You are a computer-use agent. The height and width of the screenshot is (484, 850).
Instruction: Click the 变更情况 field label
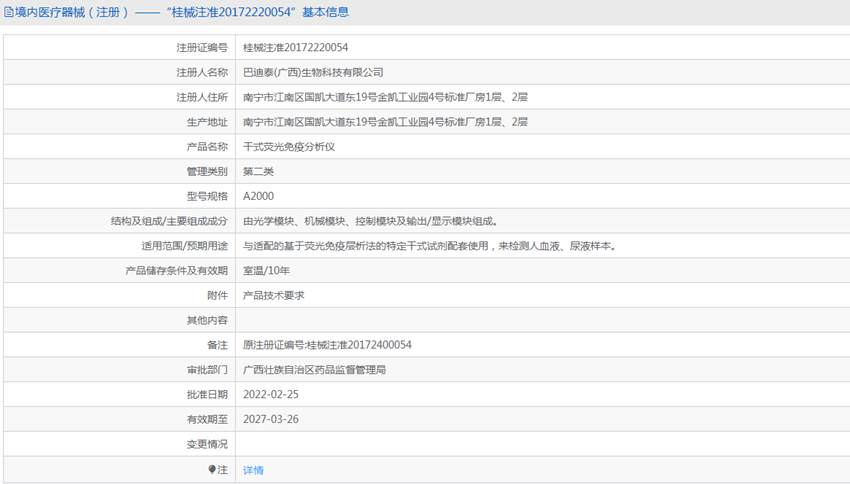tap(207, 444)
